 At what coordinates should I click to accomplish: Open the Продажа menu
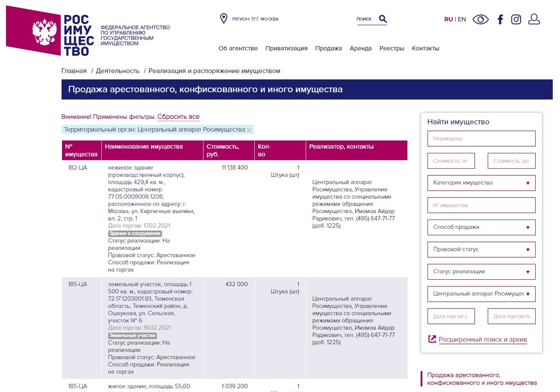click(x=329, y=48)
